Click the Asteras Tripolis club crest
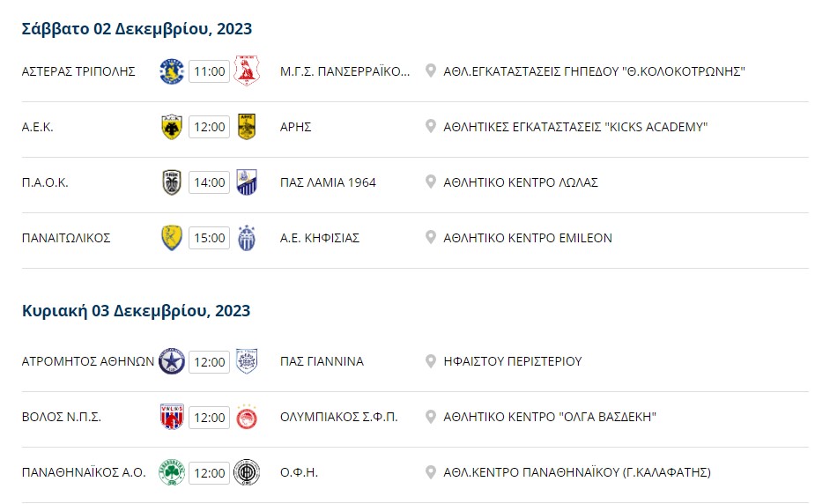 click(x=172, y=71)
